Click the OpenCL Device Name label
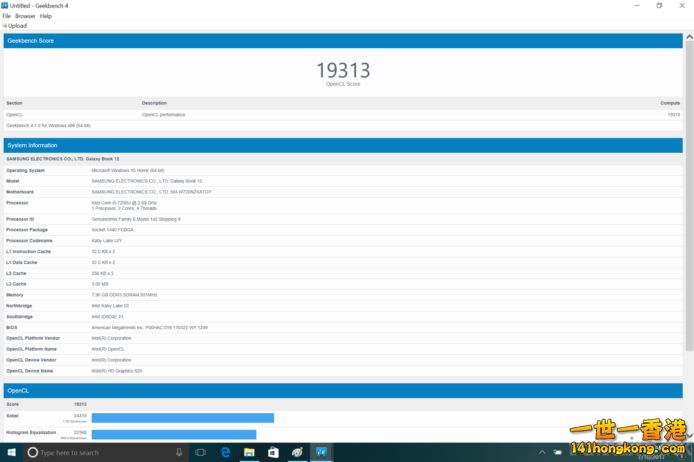Image resolution: width=694 pixels, height=462 pixels. (30, 371)
